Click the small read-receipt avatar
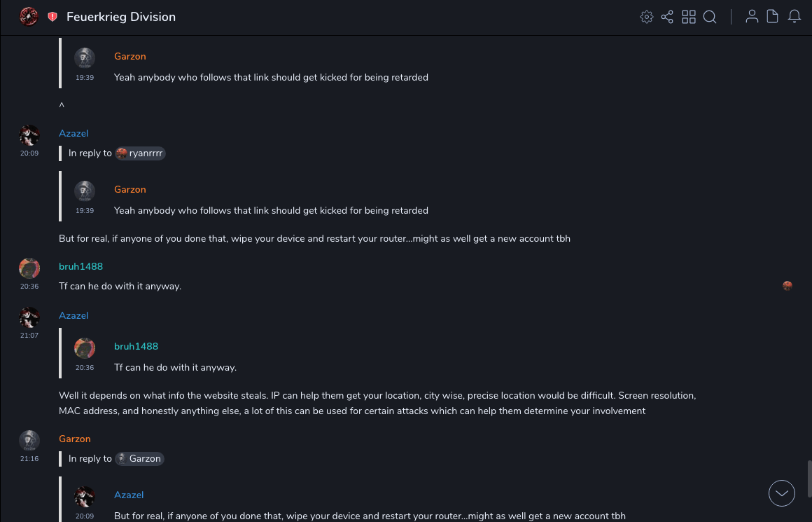 (x=787, y=286)
